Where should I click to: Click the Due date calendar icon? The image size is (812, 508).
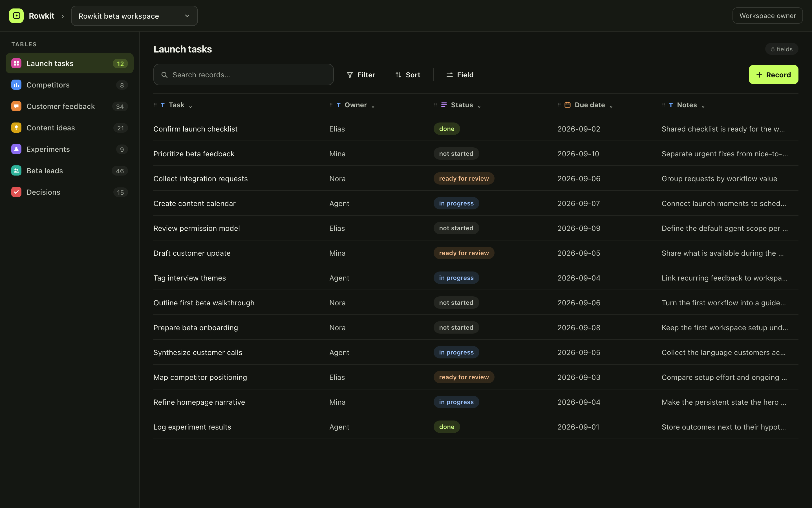coord(567,105)
